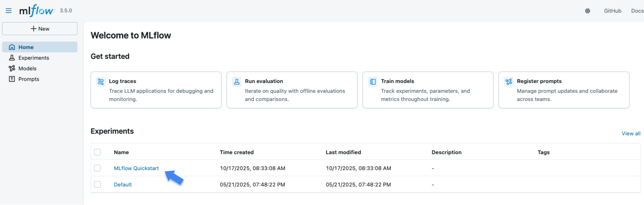Viewport: 644px width, 205px height.
Task: Click the New button
Action: point(40,29)
